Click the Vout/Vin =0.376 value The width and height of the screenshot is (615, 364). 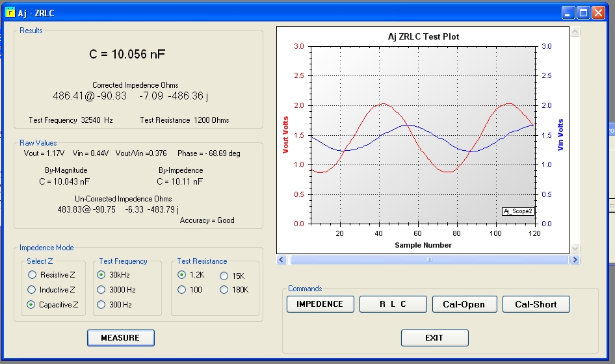(x=141, y=153)
